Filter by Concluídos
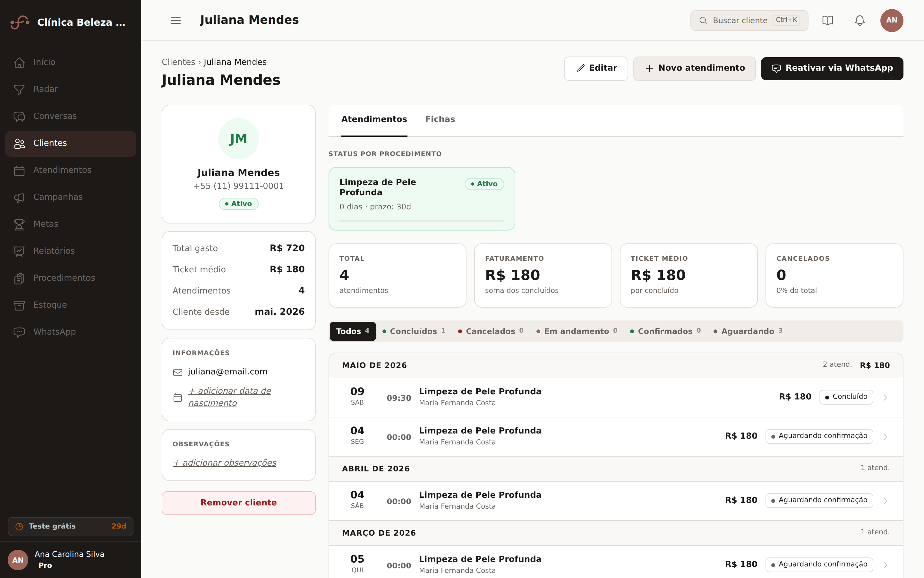Image resolution: width=924 pixels, height=578 pixels. pyautogui.click(x=414, y=331)
